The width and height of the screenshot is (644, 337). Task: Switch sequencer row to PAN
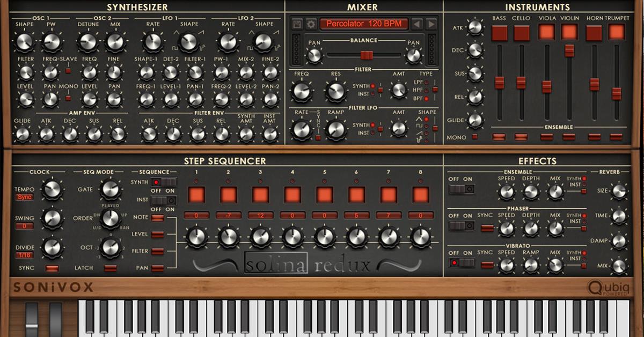(157, 267)
